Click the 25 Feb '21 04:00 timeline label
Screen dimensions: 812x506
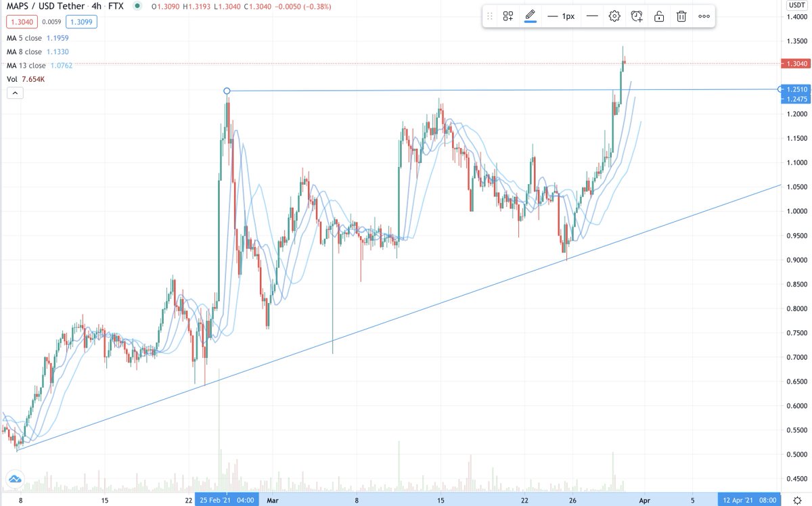(x=227, y=500)
